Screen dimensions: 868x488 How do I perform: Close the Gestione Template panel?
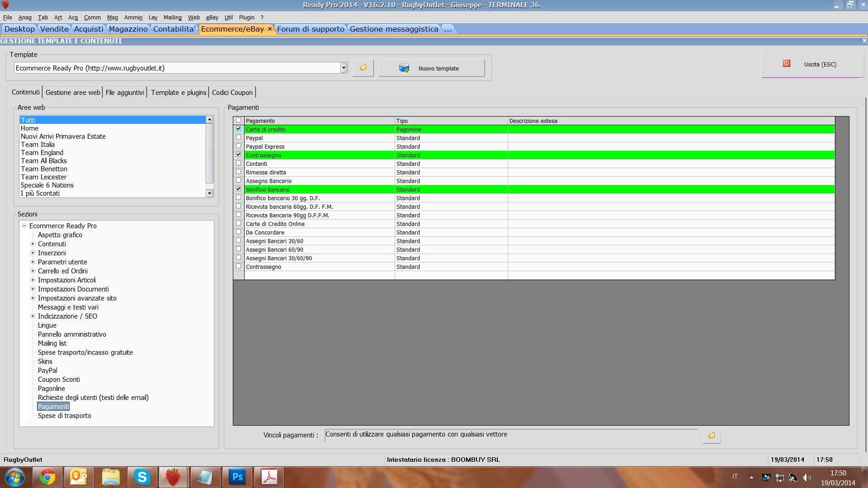[x=864, y=41]
